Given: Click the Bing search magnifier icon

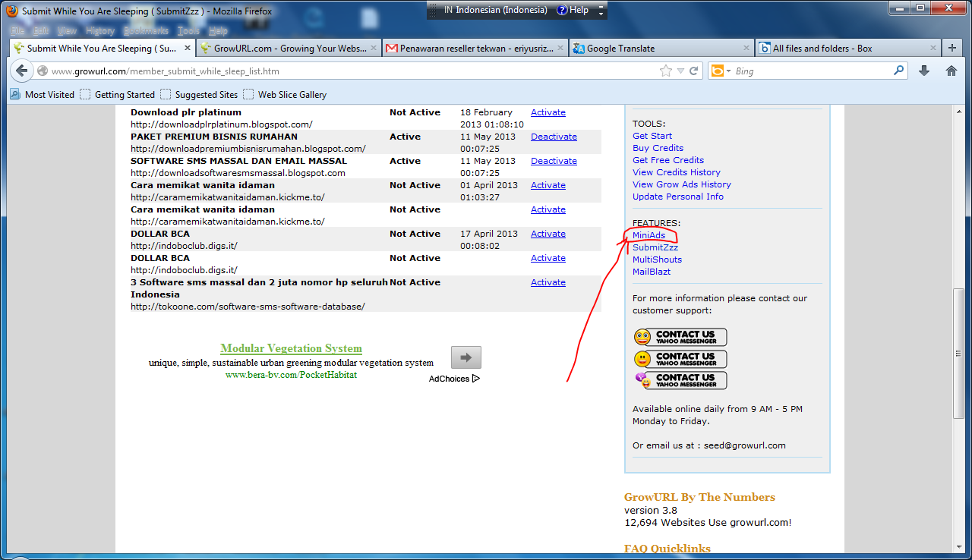Looking at the screenshot, I should click(x=899, y=71).
